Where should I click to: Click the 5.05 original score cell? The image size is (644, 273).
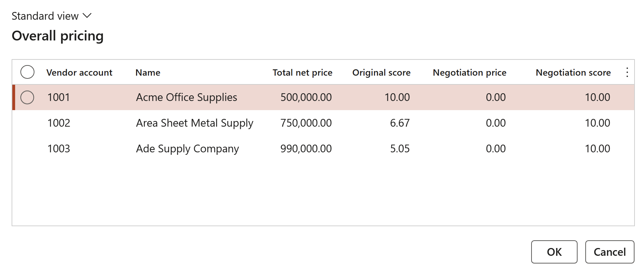click(400, 149)
